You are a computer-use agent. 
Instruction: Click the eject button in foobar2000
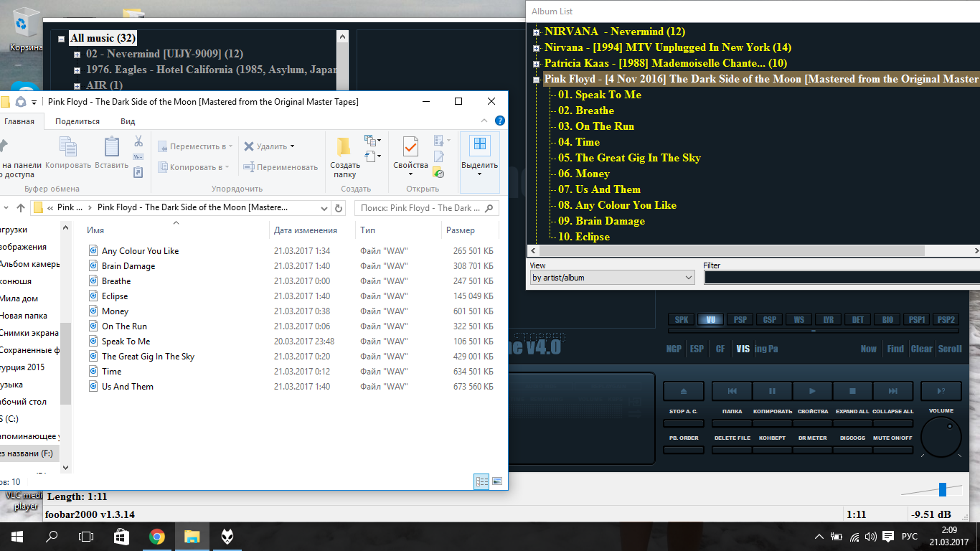[683, 391]
